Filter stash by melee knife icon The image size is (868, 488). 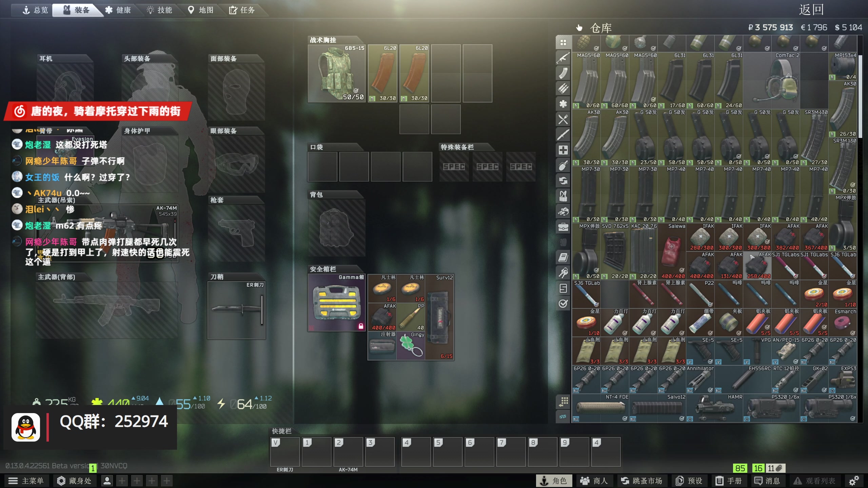coord(563,135)
